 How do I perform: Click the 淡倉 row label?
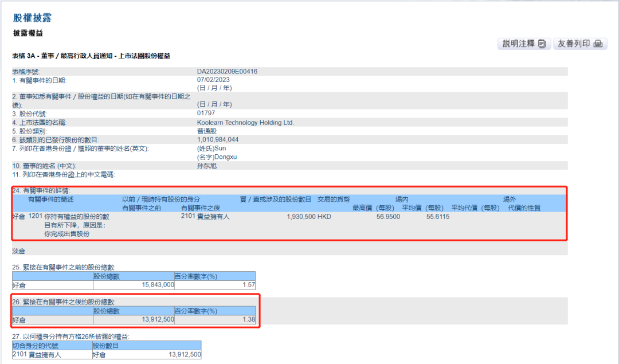click(x=18, y=251)
